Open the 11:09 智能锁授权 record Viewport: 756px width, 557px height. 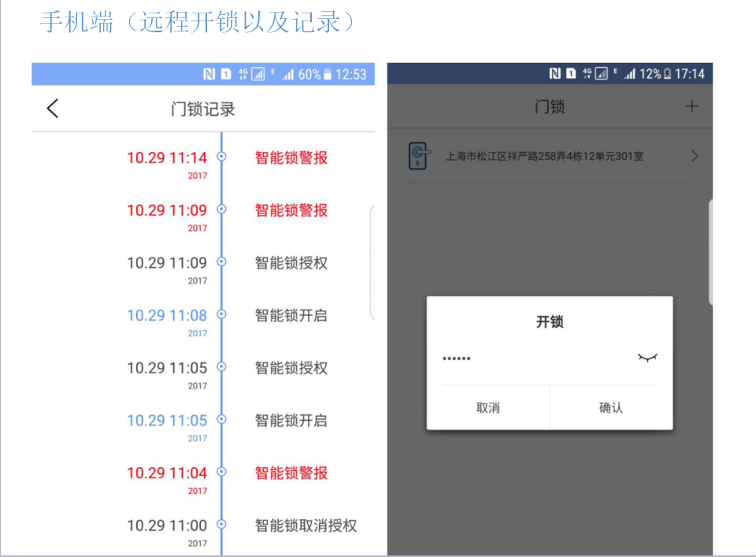coord(291,263)
